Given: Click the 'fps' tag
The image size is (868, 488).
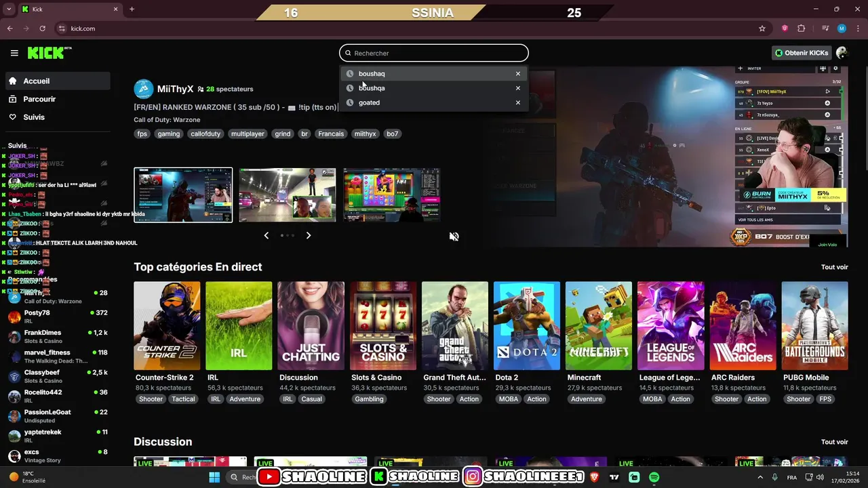Looking at the screenshot, I should click(142, 134).
